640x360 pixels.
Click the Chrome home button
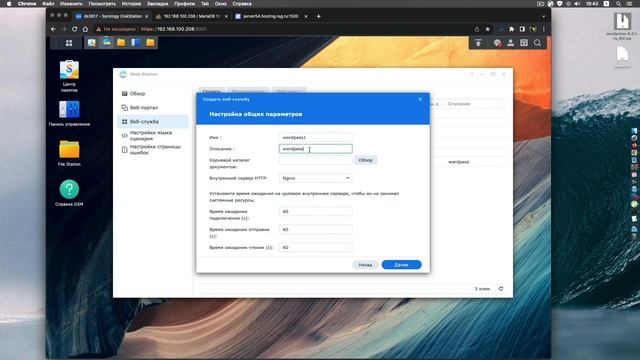click(85, 29)
